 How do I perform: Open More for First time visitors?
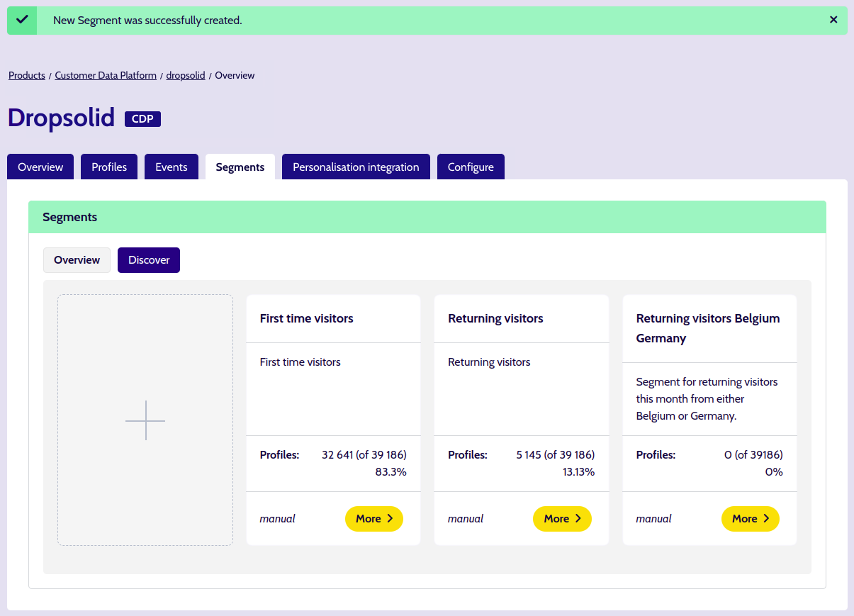374,519
